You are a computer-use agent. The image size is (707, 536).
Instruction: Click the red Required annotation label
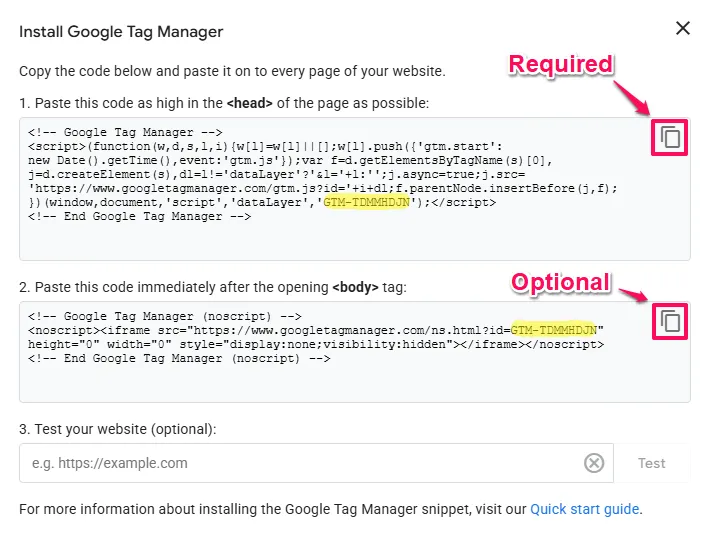[x=560, y=65]
